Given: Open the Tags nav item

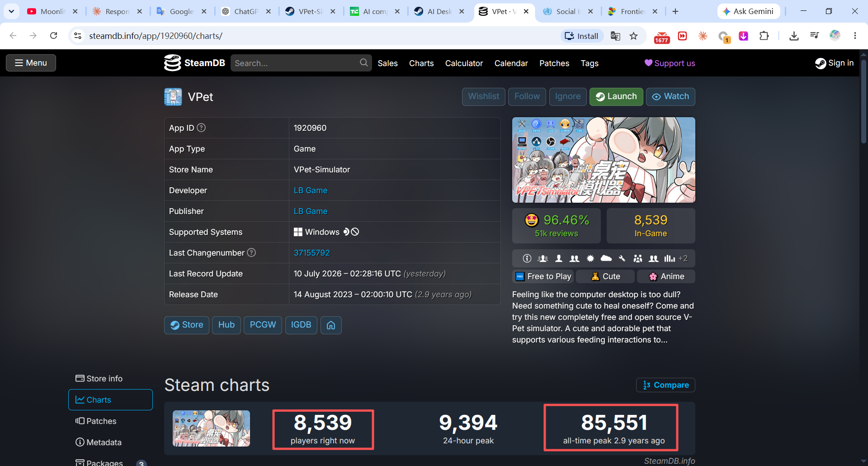Looking at the screenshot, I should tap(590, 63).
